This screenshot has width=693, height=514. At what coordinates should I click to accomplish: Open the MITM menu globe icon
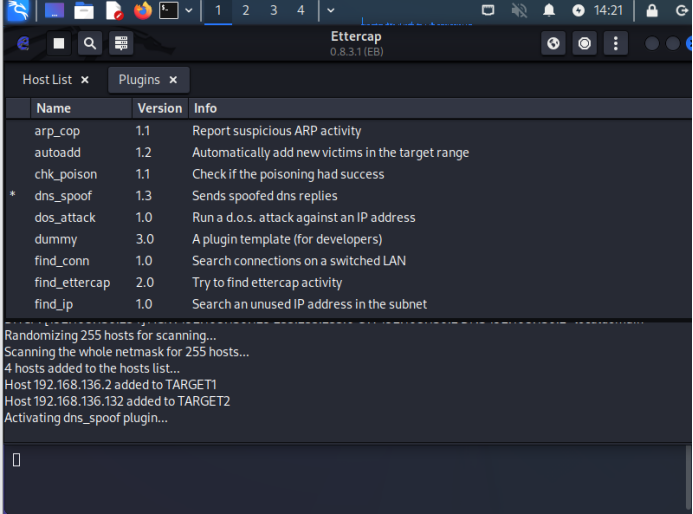tap(553, 43)
